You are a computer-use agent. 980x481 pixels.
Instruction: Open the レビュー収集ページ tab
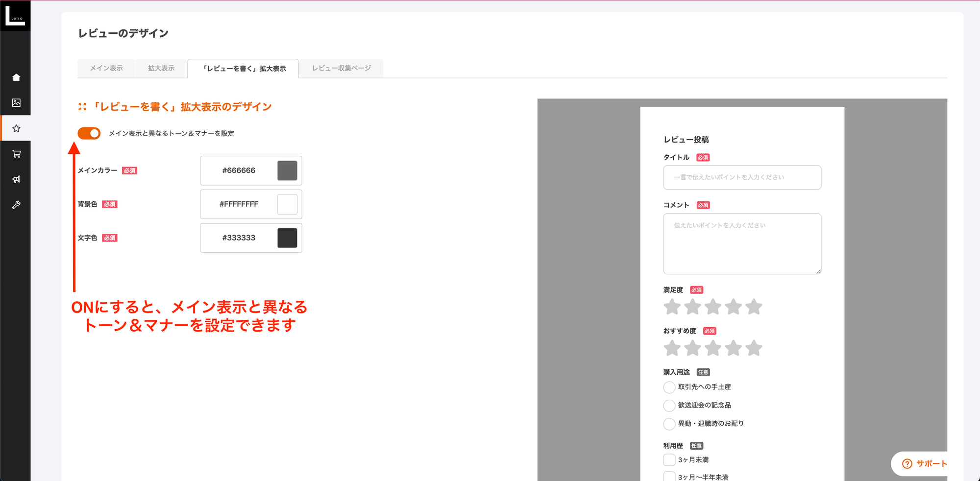coord(342,68)
